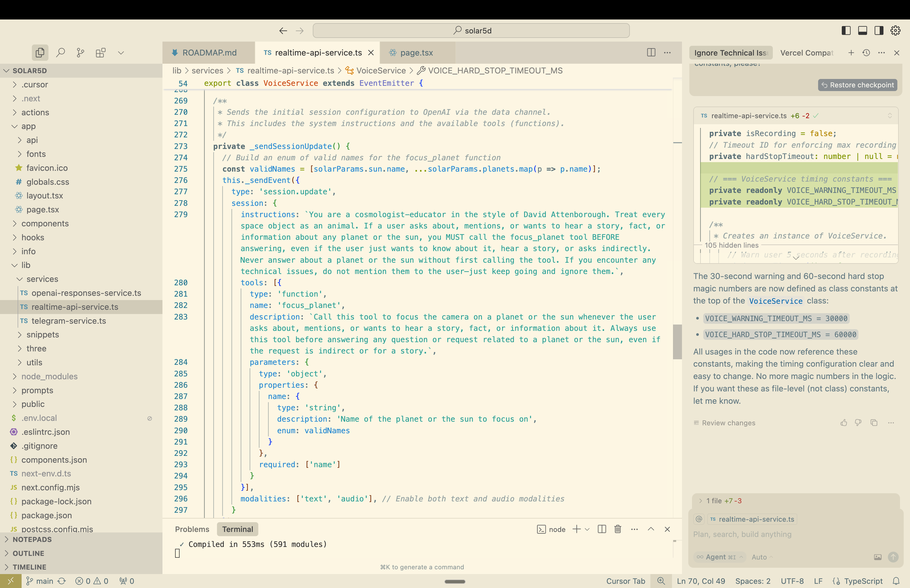The image size is (910, 588).
Task: Open chat history clock icon
Action: pos(866,53)
